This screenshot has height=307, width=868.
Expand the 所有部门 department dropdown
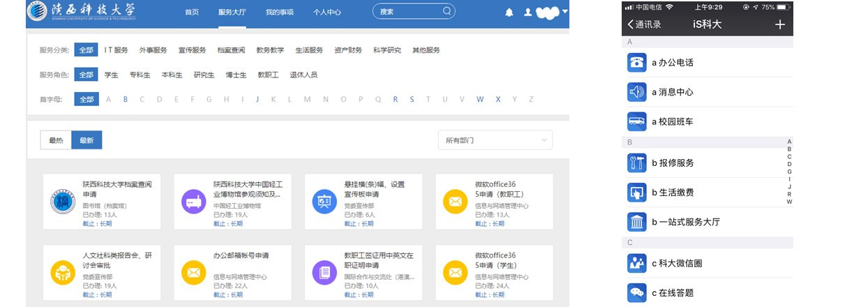click(495, 140)
